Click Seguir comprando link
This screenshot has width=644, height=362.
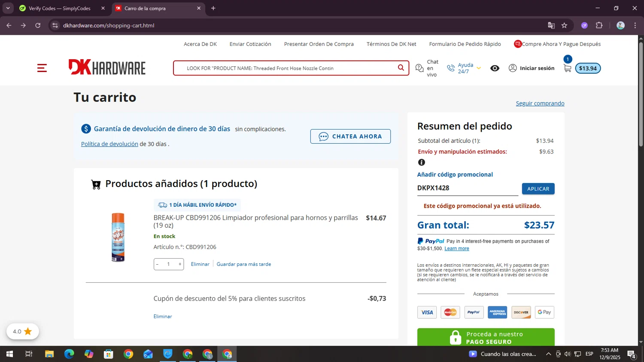pyautogui.click(x=540, y=103)
